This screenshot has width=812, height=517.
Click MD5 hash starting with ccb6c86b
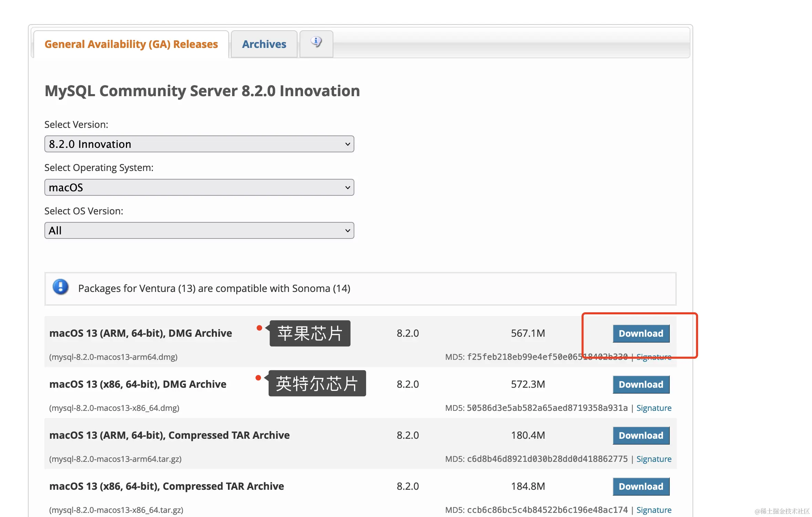click(547, 510)
